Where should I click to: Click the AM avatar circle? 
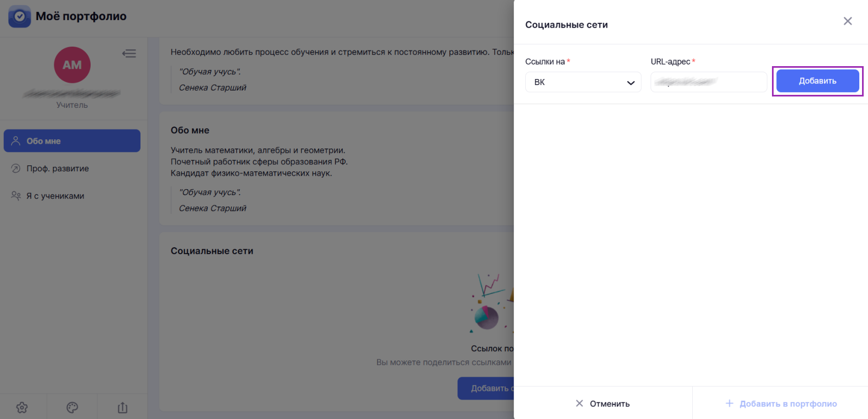[x=72, y=65]
